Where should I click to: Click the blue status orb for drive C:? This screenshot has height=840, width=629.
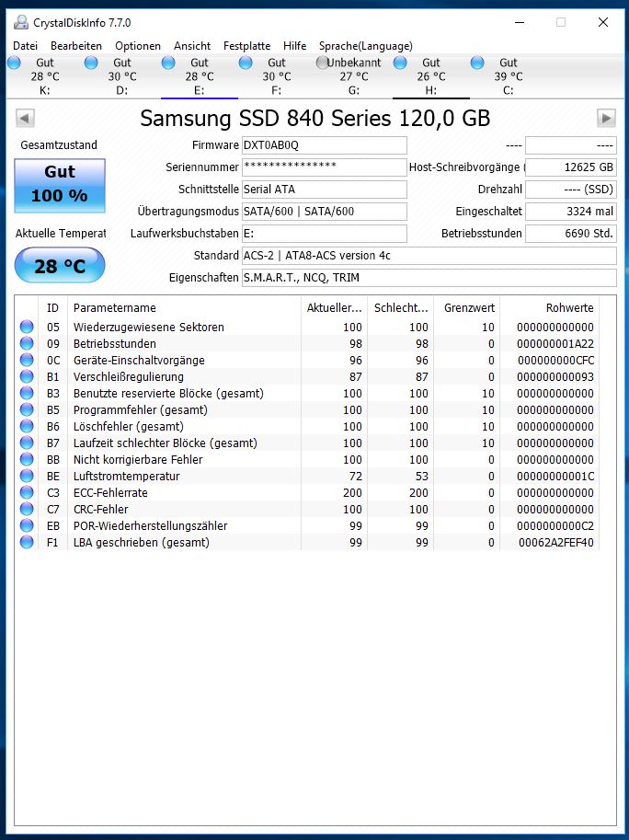point(477,63)
